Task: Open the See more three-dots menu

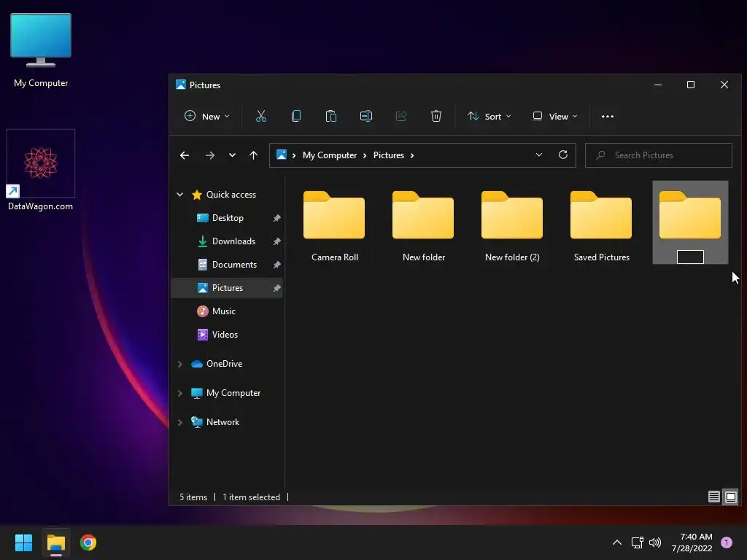Action: 608,116
